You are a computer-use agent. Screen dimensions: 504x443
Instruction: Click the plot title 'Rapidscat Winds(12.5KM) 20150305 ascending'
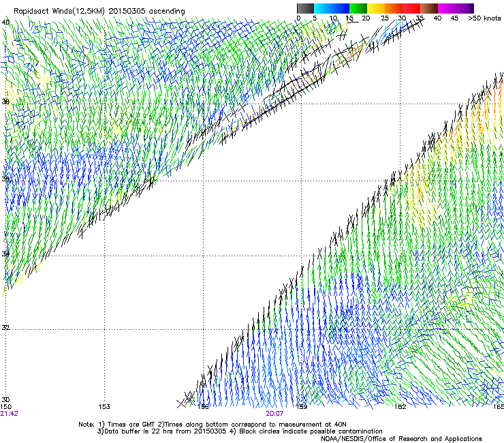(x=99, y=12)
